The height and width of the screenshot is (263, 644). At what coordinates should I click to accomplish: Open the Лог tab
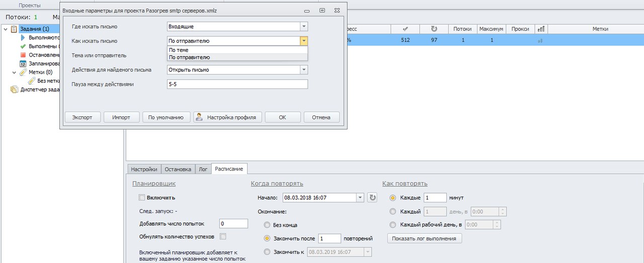[203, 169]
